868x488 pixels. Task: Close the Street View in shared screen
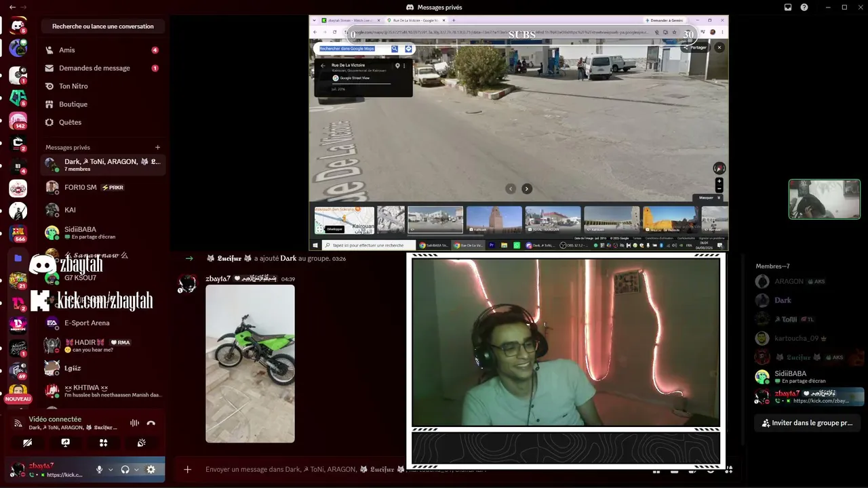[719, 47]
